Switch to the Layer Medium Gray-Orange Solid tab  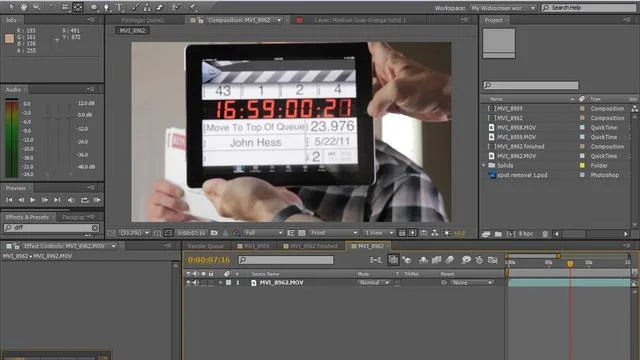click(360, 20)
